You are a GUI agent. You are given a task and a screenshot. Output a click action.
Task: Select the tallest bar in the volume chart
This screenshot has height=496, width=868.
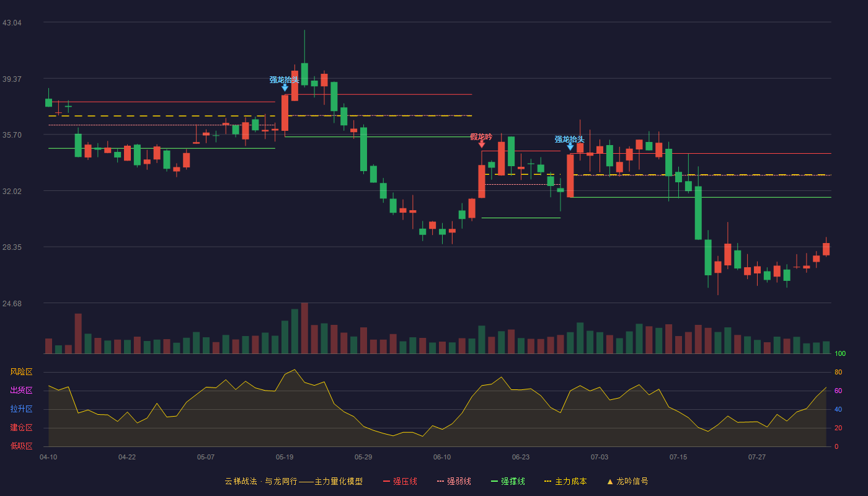pos(304,328)
